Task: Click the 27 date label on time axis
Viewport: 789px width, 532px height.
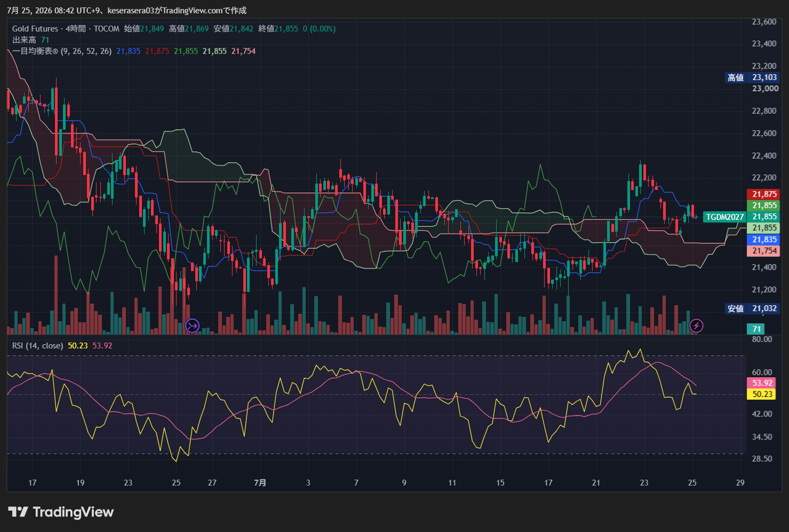Action: click(x=212, y=483)
